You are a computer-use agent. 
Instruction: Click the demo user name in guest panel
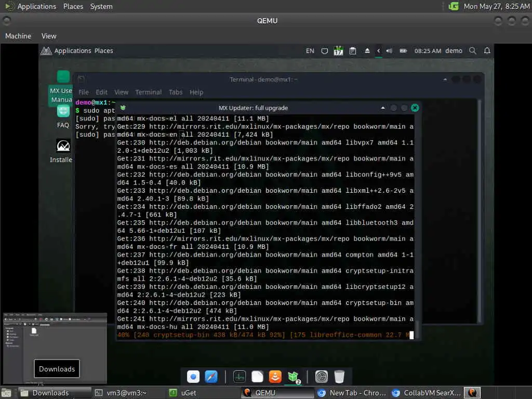tap(454, 51)
